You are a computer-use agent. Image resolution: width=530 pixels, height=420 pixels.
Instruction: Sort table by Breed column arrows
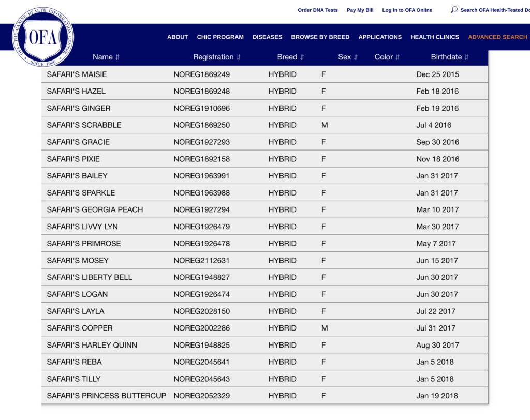302,57
